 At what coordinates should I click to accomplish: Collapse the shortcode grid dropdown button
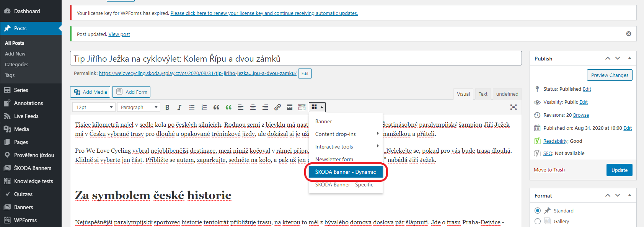point(317,107)
